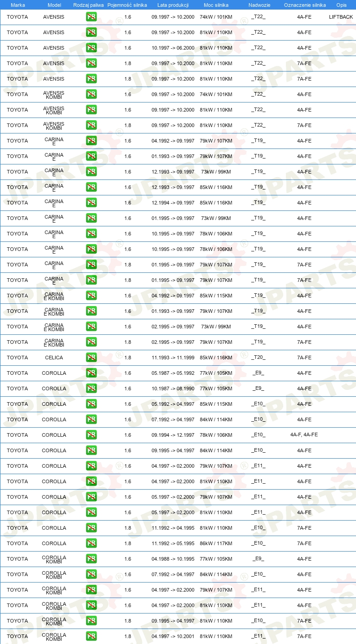Click fuel icon in Carina E 12.1993 85kW row
The image size is (356, 644).
tap(91, 187)
